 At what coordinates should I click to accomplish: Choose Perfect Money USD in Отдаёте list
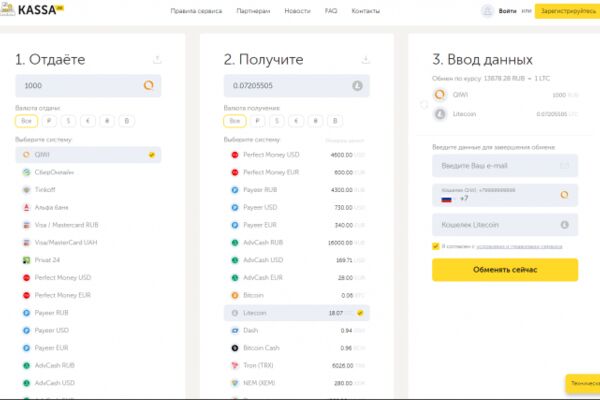88,278
